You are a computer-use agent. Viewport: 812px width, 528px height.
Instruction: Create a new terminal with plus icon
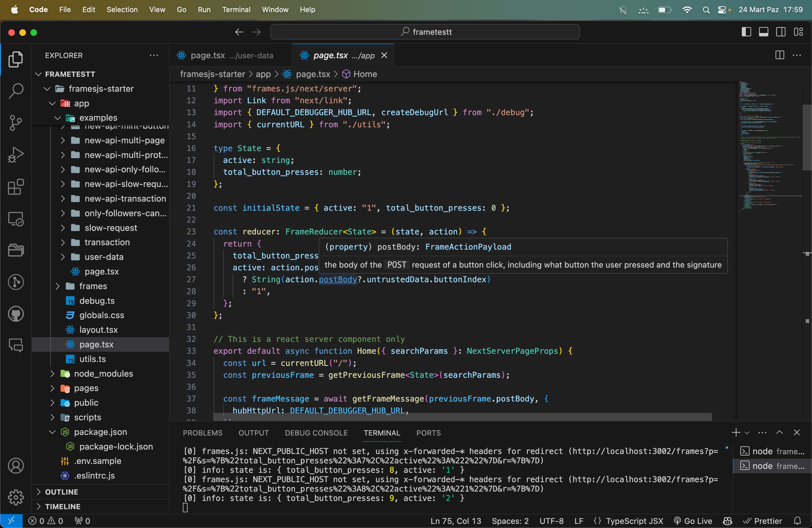coord(736,432)
